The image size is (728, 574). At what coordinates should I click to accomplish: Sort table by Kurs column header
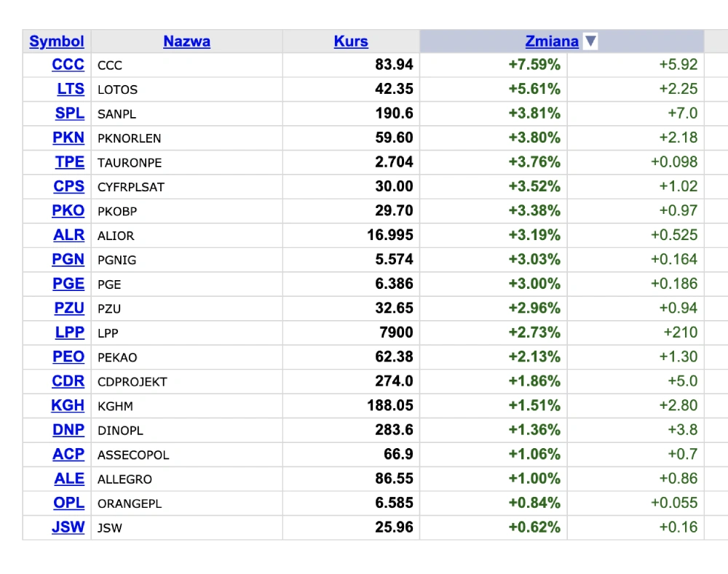click(x=351, y=41)
